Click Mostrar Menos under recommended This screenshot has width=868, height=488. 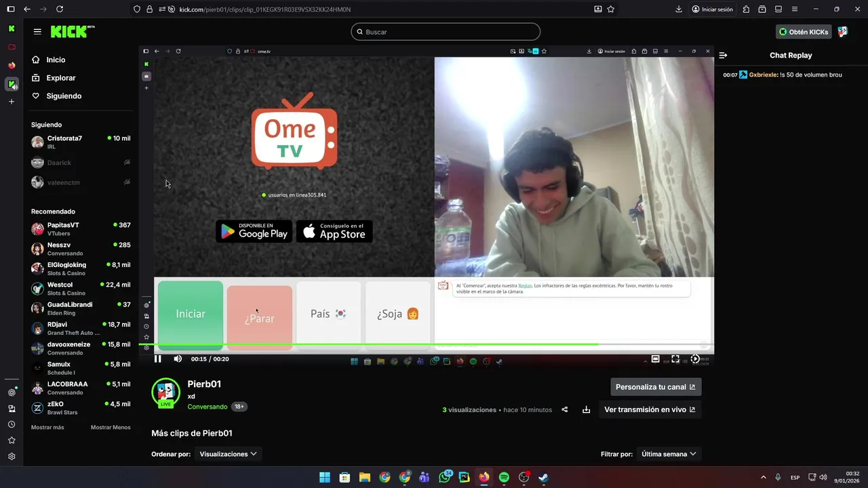[x=111, y=428]
